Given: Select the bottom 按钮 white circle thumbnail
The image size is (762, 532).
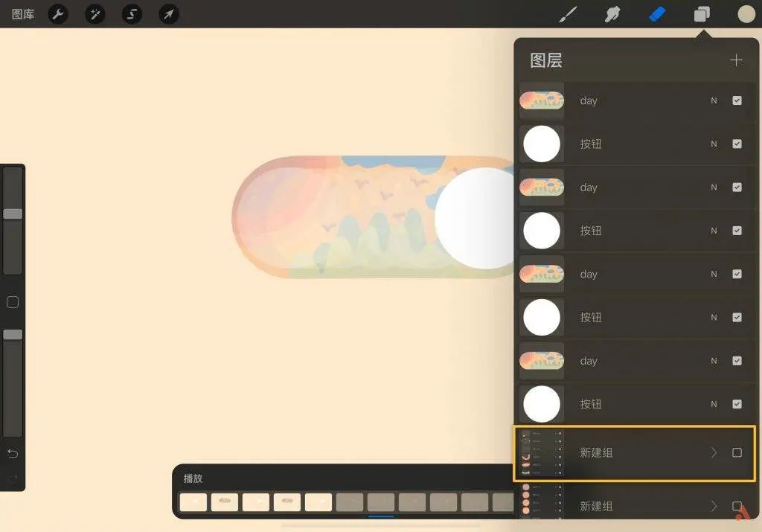Looking at the screenshot, I should pos(542,404).
